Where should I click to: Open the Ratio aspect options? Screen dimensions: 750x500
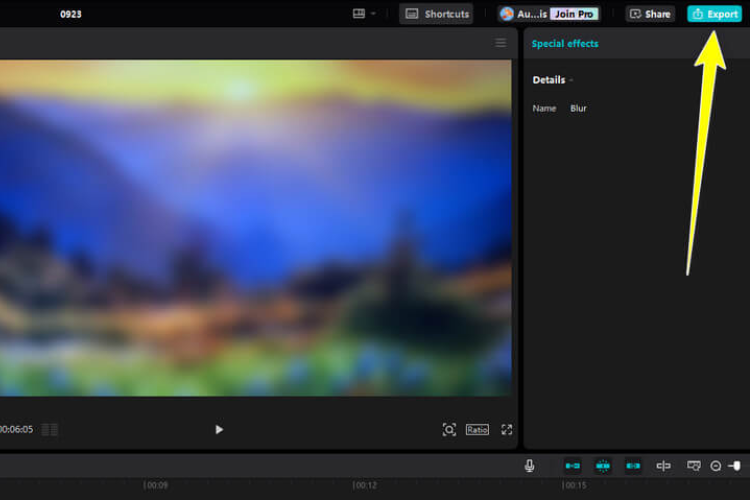477,430
